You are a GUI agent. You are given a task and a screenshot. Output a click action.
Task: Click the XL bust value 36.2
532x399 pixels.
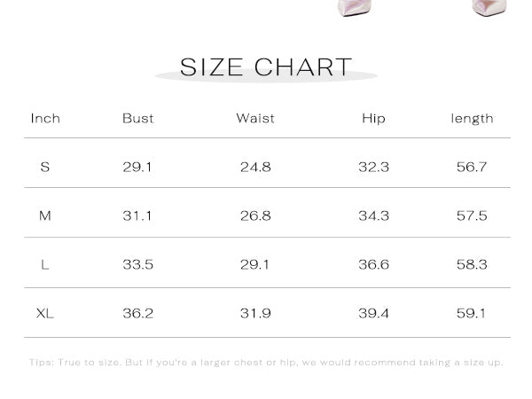click(x=137, y=313)
